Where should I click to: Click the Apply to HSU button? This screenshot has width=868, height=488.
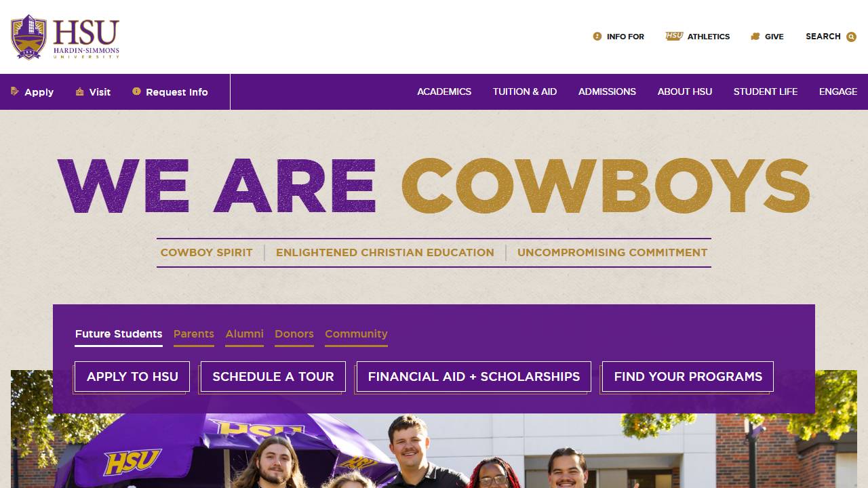pyautogui.click(x=132, y=376)
